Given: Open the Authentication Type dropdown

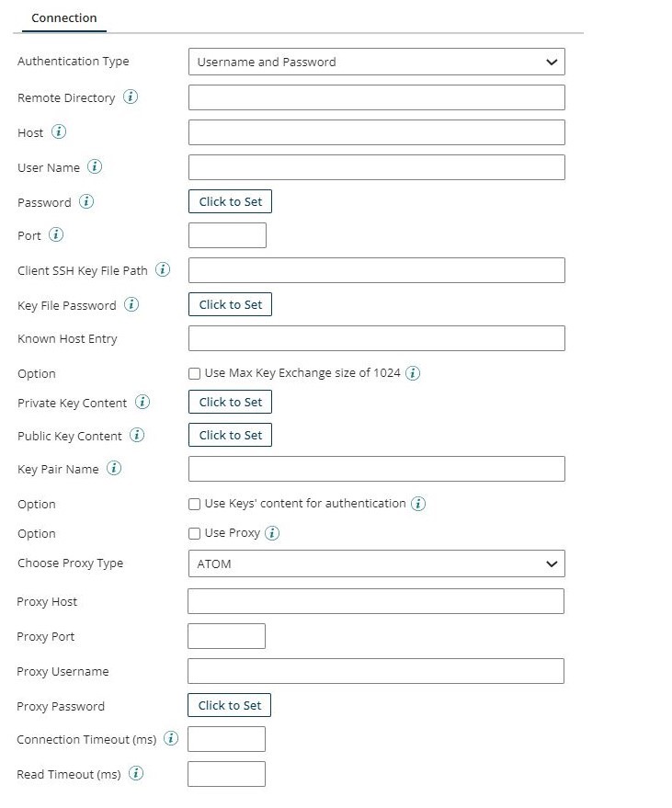Looking at the screenshot, I should (376, 62).
